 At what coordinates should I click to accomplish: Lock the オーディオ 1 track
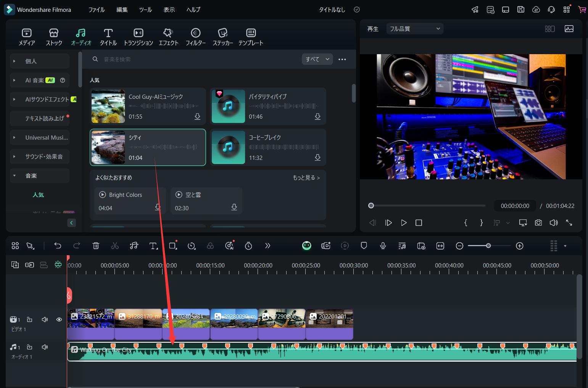click(29, 347)
